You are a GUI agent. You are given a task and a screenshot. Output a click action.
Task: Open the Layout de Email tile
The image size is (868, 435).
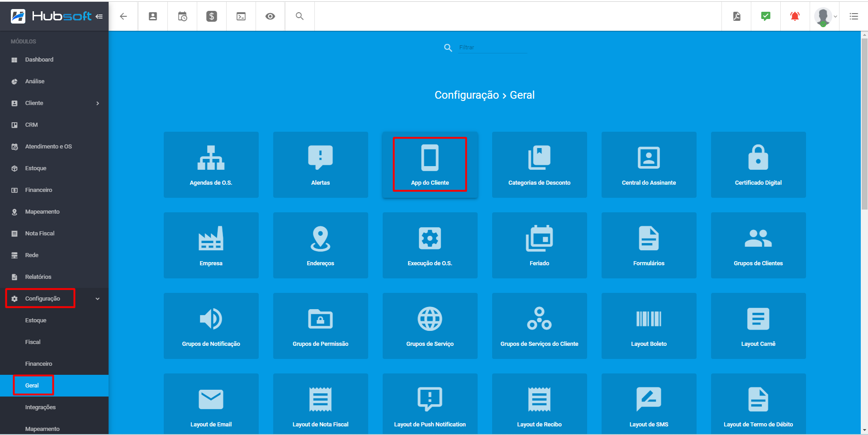[x=211, y=404]
